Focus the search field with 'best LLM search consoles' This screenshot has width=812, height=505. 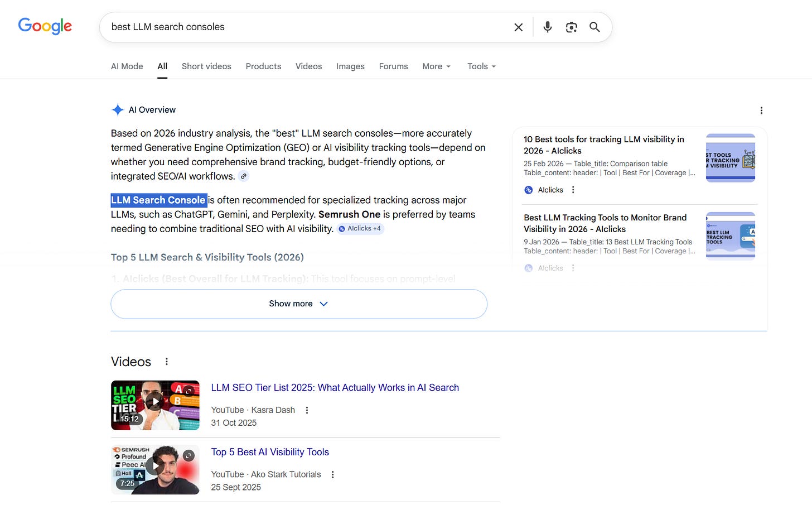point(307,27)
